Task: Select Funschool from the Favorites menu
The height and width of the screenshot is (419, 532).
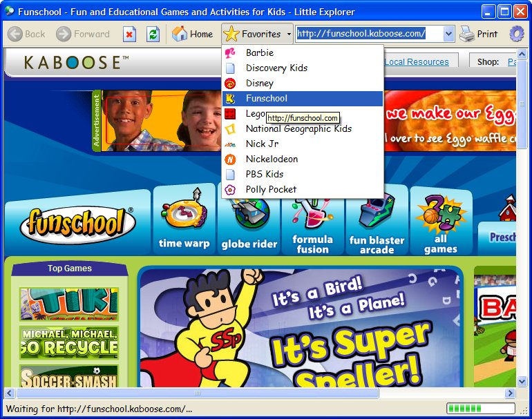Action: point(267,98)
